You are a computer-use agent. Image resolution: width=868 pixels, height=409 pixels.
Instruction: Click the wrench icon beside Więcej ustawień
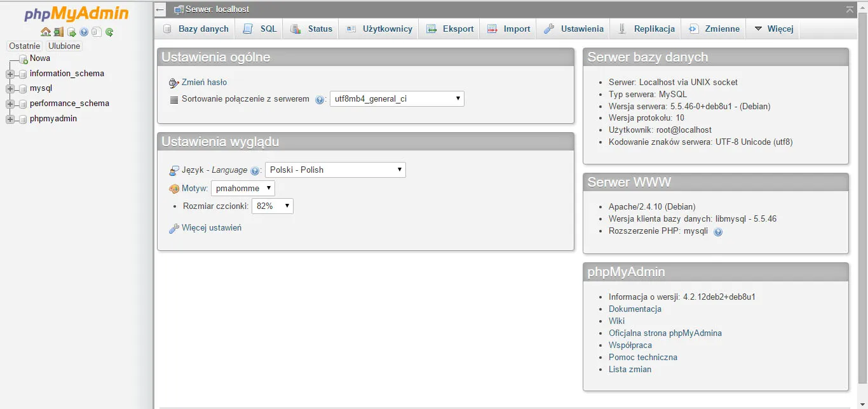click(174, 228)
